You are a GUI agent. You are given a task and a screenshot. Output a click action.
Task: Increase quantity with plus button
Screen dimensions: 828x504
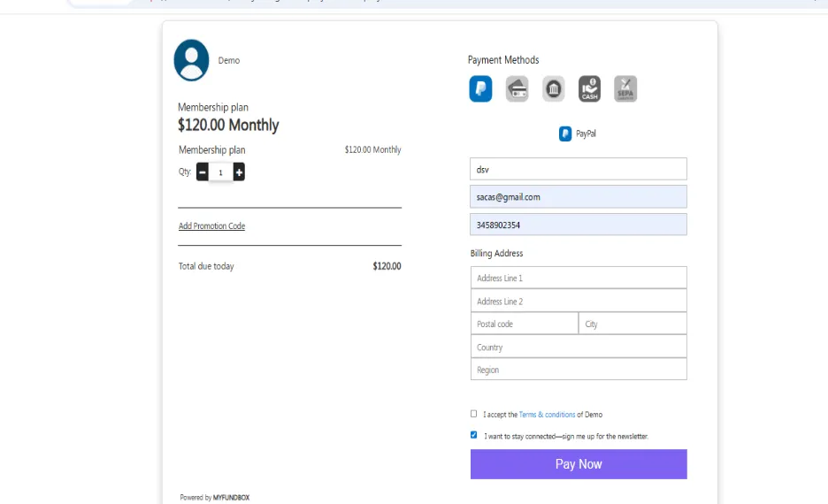(239, 172)
